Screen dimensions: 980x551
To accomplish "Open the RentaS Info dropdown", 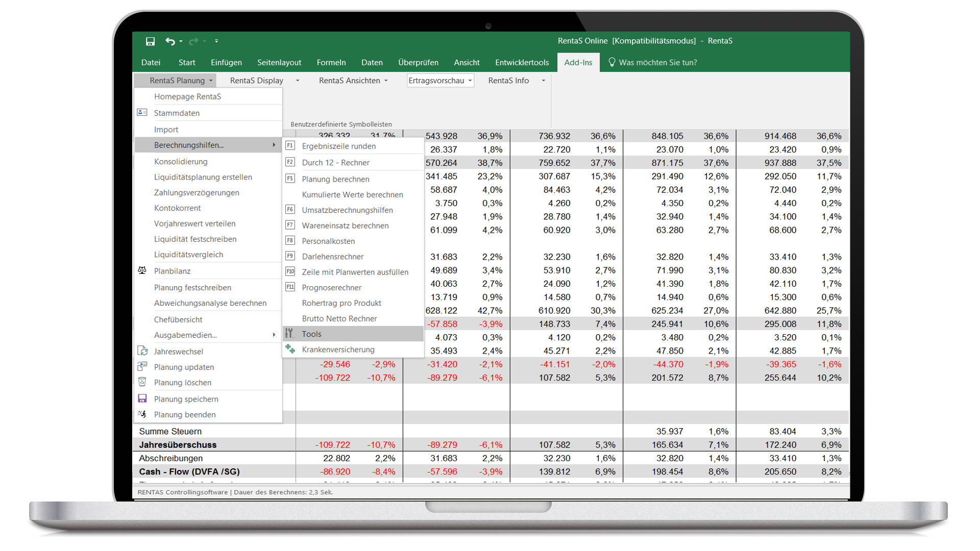I will [x=517, y=81].
